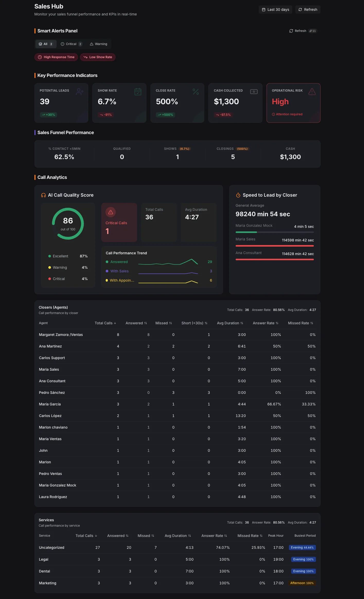Click the Attention required alert icon
The image size is (364, 599).
tap(273, 114)
